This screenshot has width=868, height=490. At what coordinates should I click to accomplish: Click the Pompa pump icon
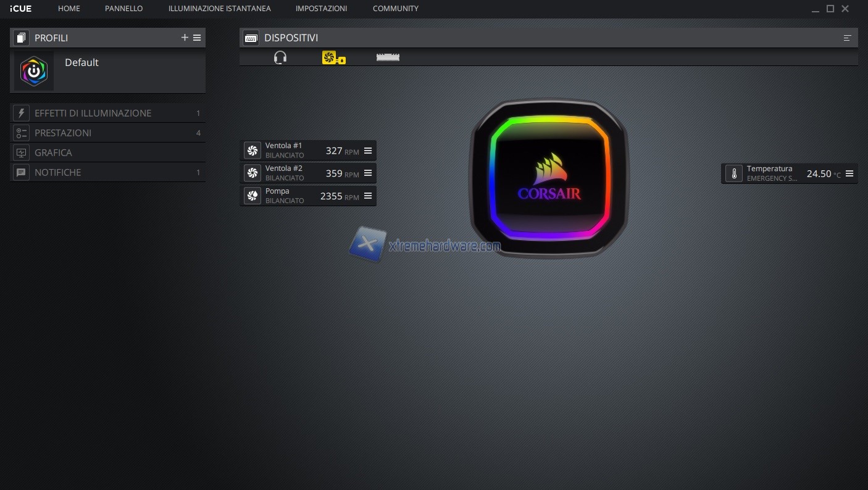coord(252,196)
